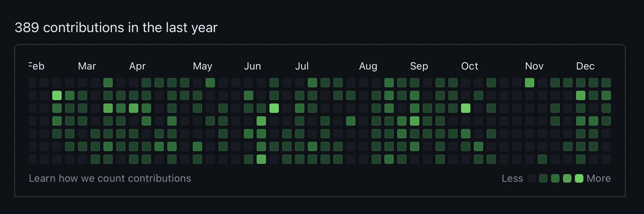This screenshot has height=214, width=644.
Task: Click the brightest green cell in the Oct column
Action: click(x=466, y=108)
